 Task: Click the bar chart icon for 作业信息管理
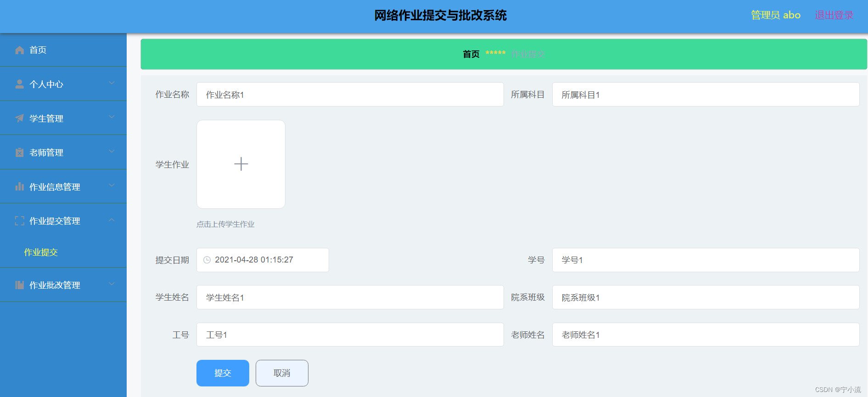pos(19,187)
